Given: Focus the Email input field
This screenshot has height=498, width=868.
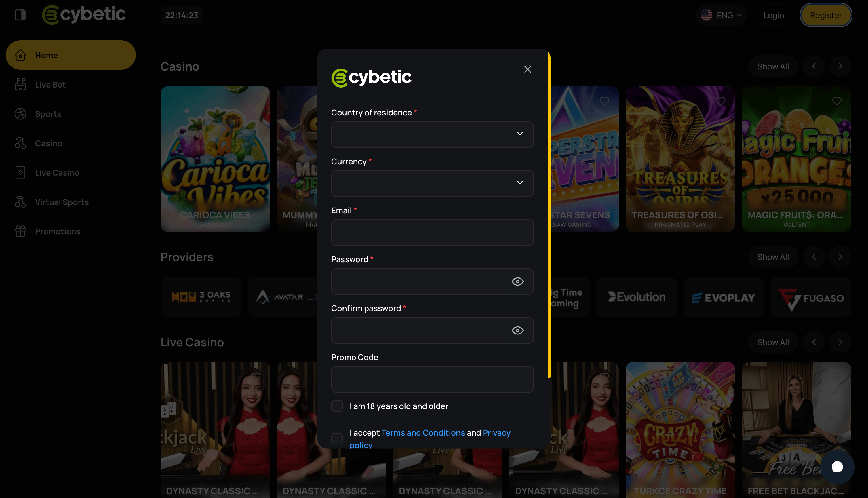Looking at the screenshot, I should point(433,233).
